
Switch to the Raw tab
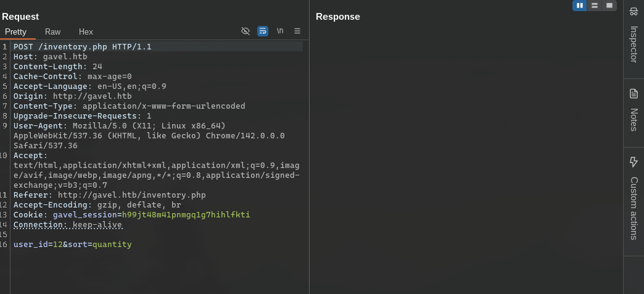click(53, 31)
